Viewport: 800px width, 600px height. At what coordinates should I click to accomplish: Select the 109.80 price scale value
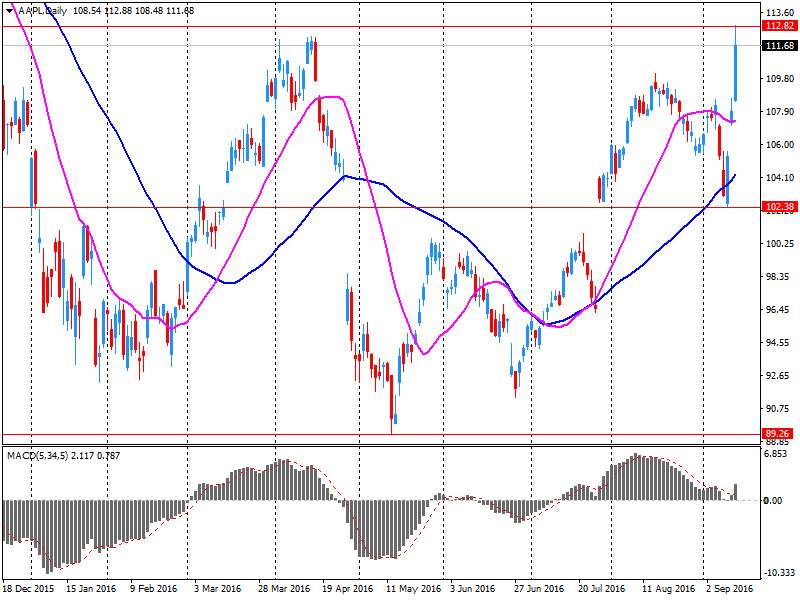coord(780,79)
